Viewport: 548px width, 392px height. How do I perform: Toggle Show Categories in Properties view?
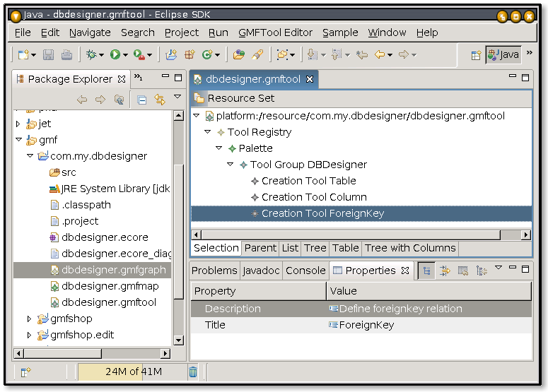coord(426,270)
